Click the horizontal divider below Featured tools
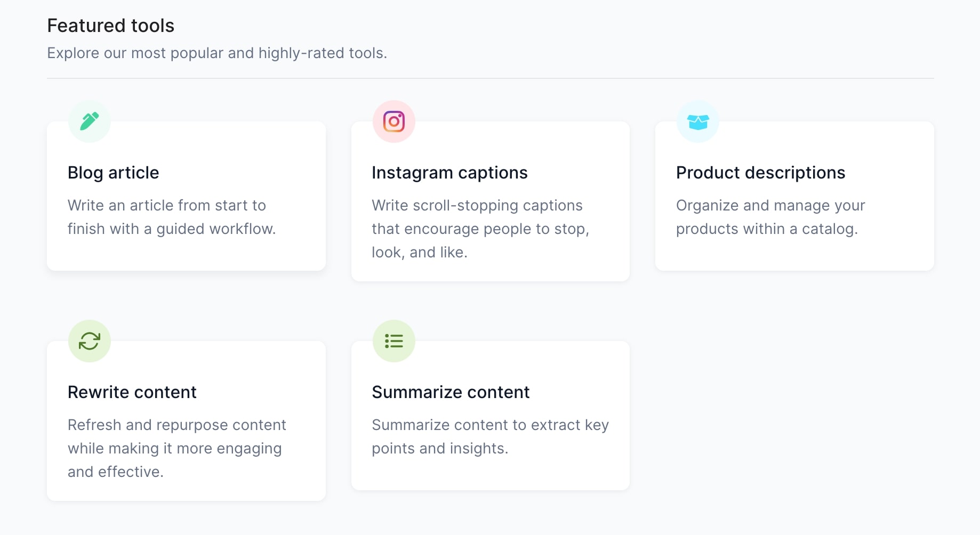The width and height of the screenshot is (980, 535). (491, 78)
